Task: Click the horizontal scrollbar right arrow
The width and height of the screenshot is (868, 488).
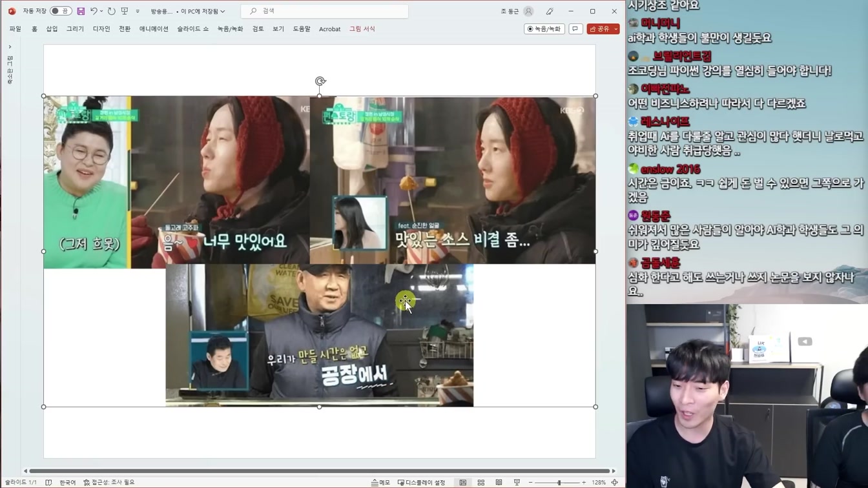Action: pos(614,471)
